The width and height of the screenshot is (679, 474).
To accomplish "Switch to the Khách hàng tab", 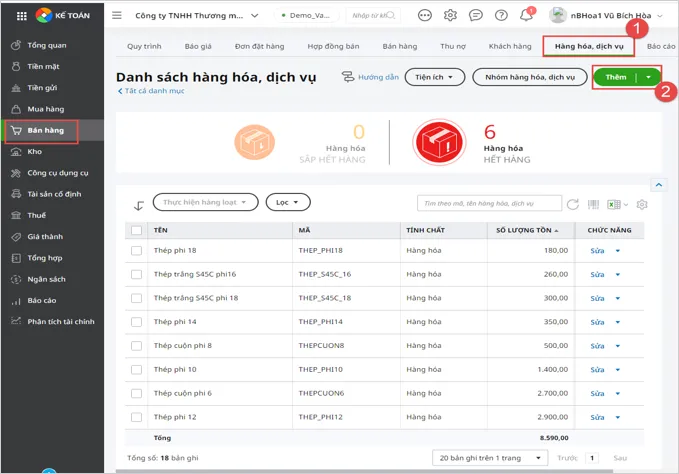I will pyautogui.click(x=509, y=46).
